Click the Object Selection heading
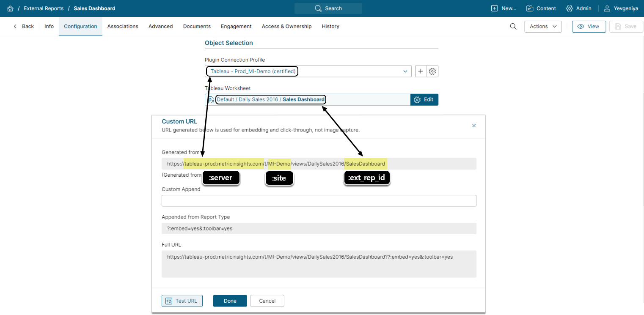 (x=229, y=43)
